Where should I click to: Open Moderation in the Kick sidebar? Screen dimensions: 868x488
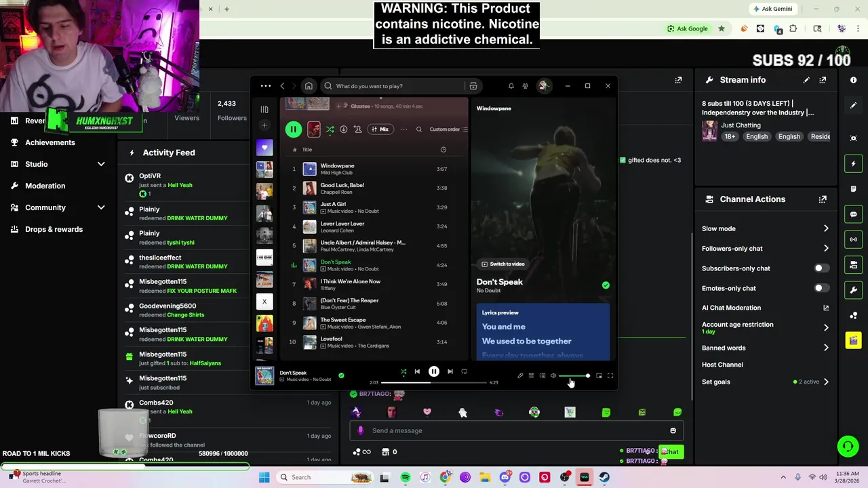pos(45,186)
